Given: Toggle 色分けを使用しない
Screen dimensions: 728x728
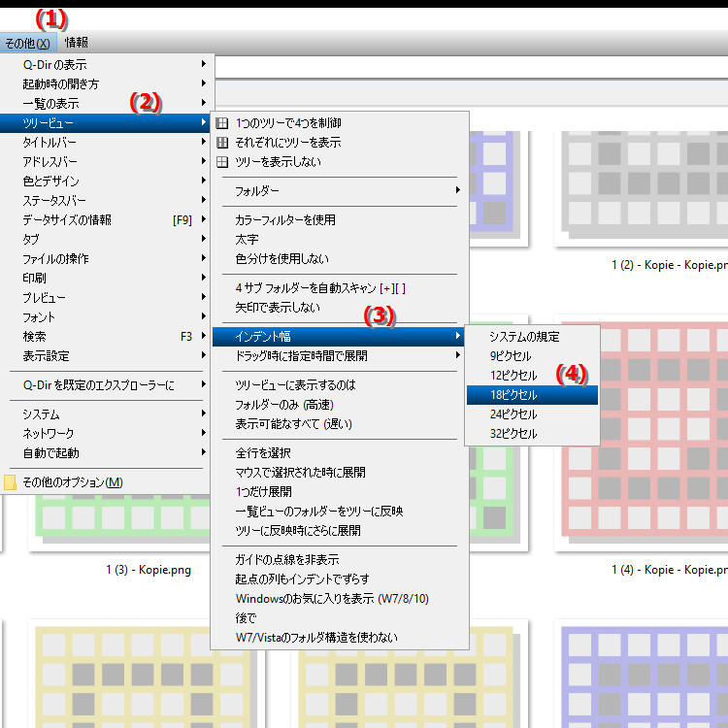Looking at the screenshot, I should [340, 258].
